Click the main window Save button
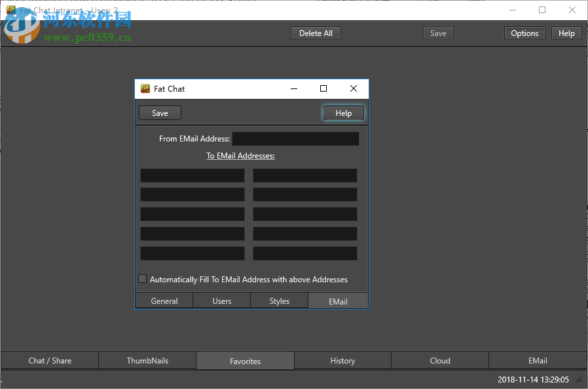The height and width of the screenshot is (389, 588). click(438, 33)
